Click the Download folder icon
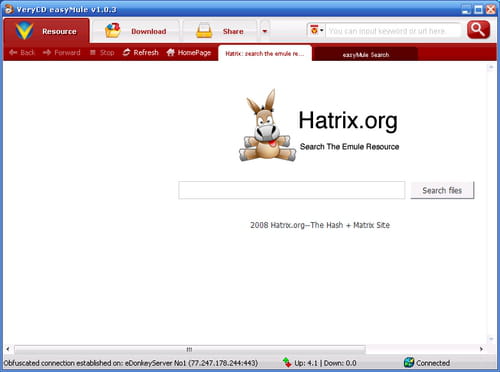500x372 pixels. click(113, 30)
